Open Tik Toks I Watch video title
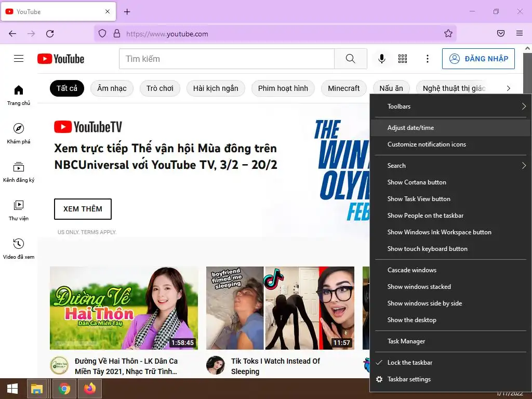This screenshot has height=399, width=532. pyautogui.click(x=275, y=366)
